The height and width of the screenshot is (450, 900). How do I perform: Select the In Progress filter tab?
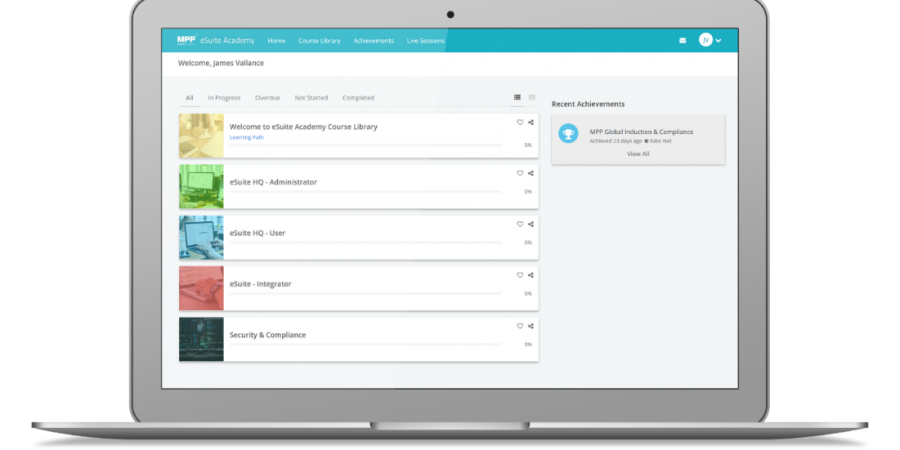pyautogui.click(x=224, y=98)
